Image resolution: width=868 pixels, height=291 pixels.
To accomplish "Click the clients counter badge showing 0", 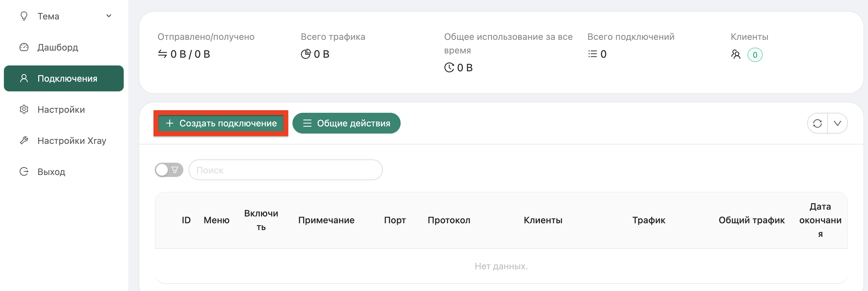I will coord(756,54).
